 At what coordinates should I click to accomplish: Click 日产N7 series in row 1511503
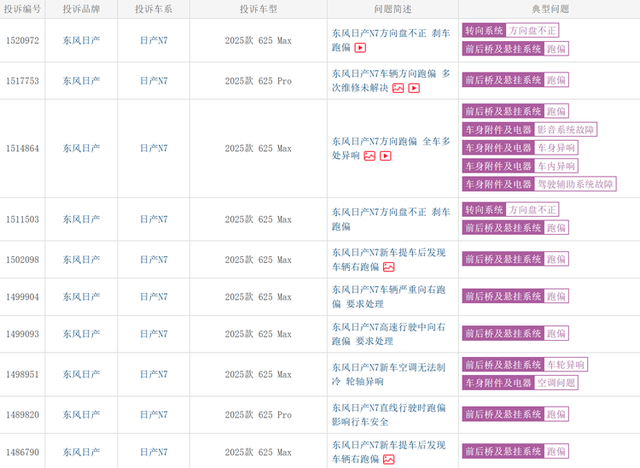[x=153, y=219]
